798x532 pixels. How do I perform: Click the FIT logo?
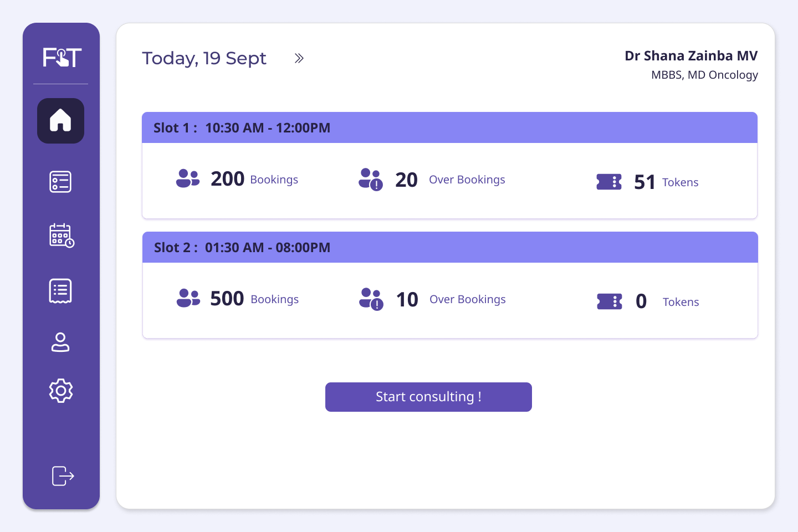[x=62, y=58]
